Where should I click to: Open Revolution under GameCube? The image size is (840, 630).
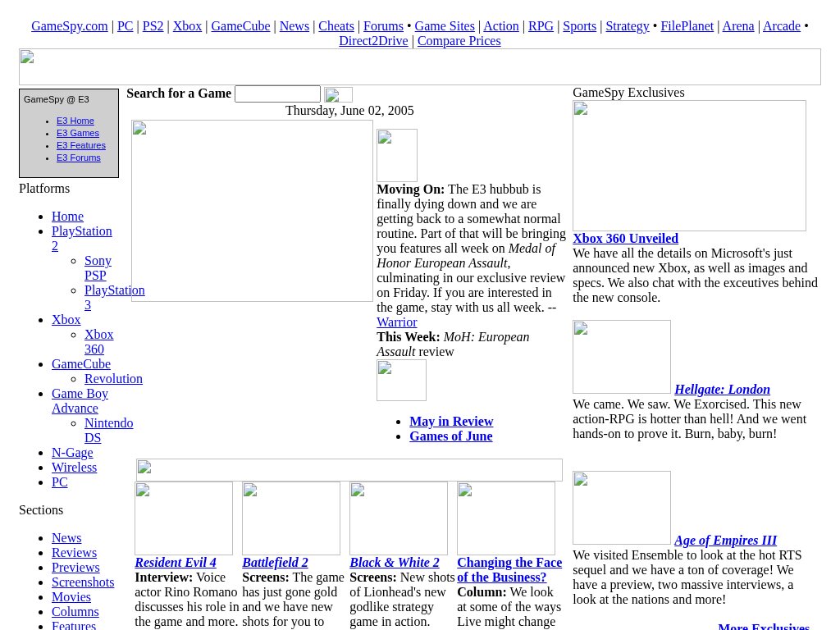[x=113, y=379]
